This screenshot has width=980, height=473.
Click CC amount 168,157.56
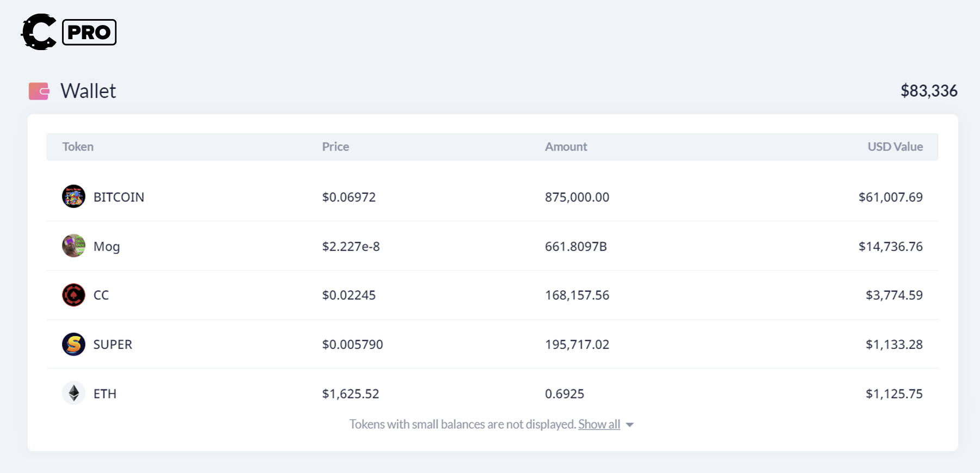click(577, 295)
